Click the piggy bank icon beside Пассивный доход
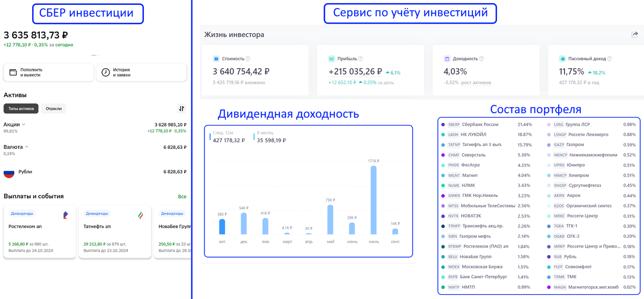This screenshot has width=644, height=299. [x=562, y=59]
